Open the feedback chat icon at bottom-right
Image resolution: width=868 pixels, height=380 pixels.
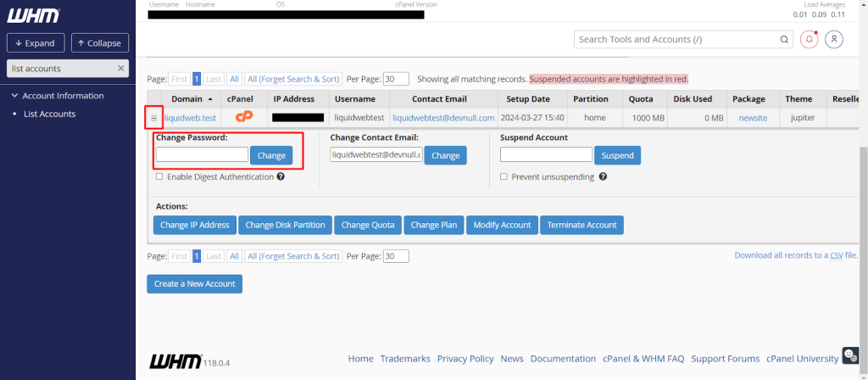pyautogui.click(x=849, y=355)
